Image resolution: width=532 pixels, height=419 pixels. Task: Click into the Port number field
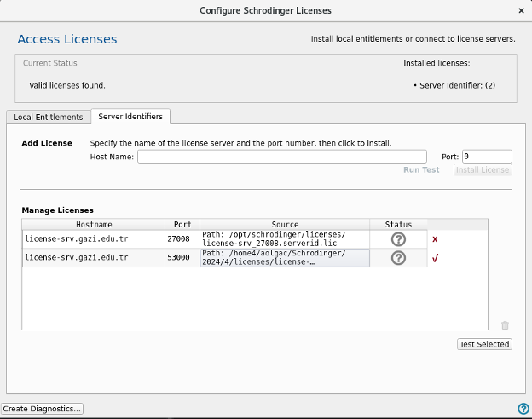pos(487,157)
